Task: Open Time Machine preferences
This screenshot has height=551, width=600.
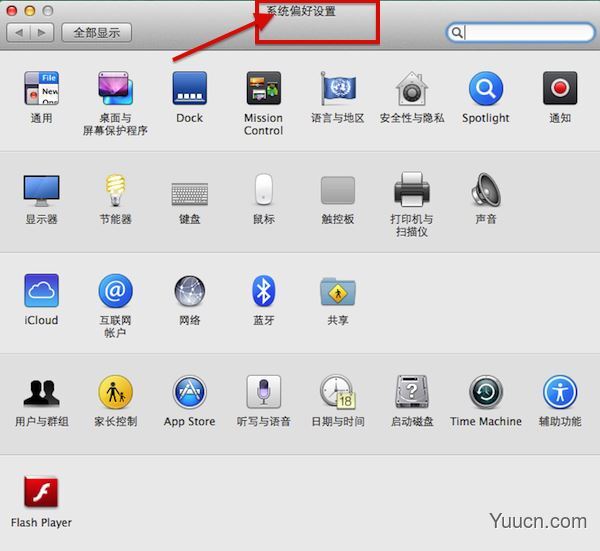Action: (485, 392)
